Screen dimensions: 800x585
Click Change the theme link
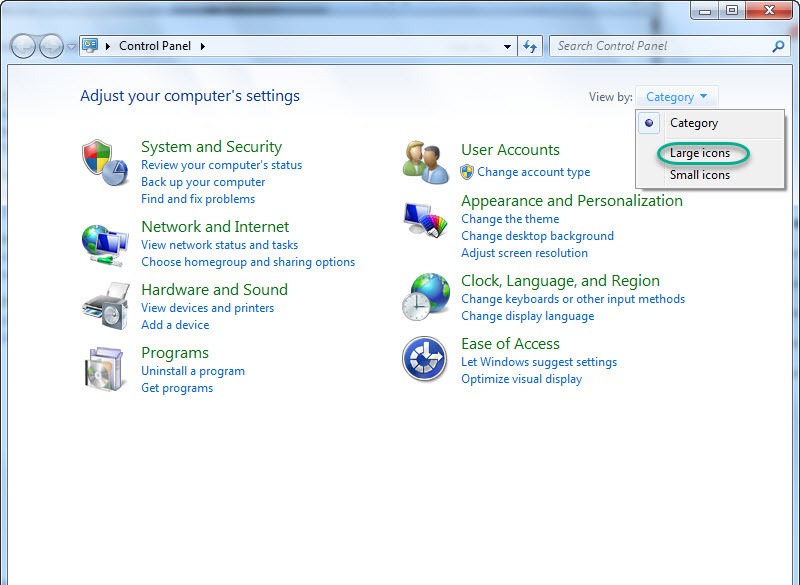[510, 219]
